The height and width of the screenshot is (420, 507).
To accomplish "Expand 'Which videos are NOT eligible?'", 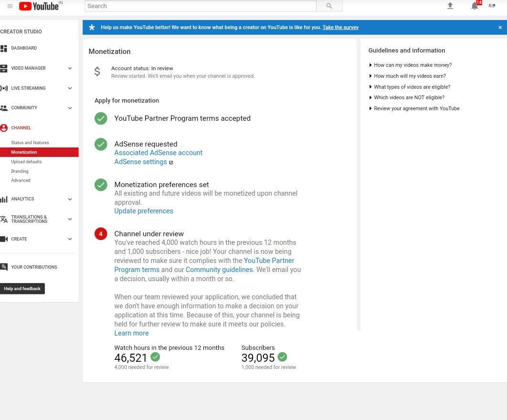I will click(406, 98).
